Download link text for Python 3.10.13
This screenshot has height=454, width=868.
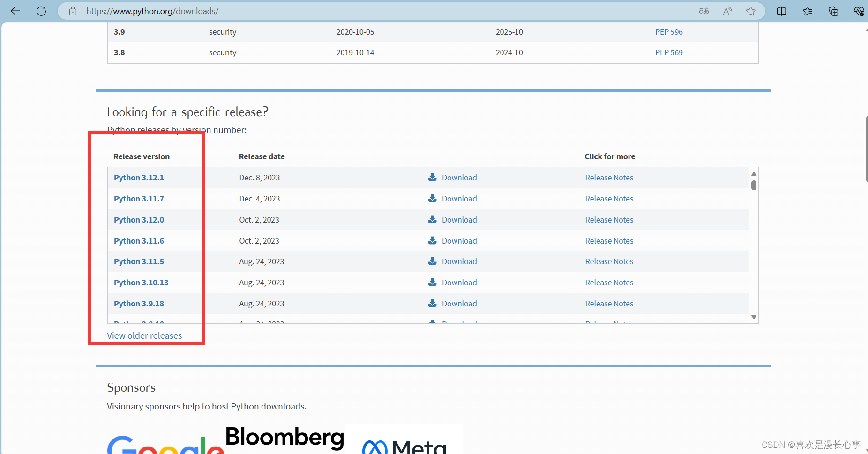point(459,283)
